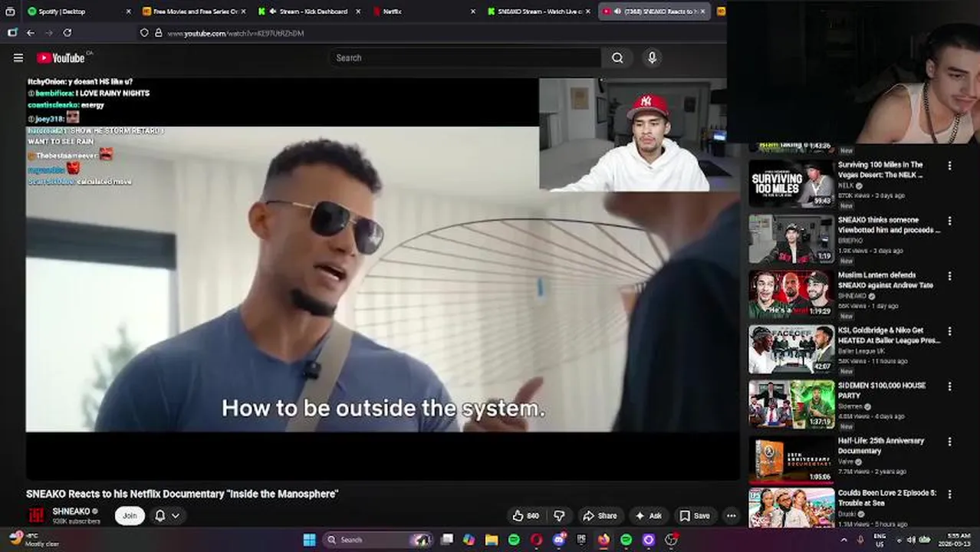
Task: Open options for Coulda Been Love 2
Action: pyautogui.click(x=949, y=495)
